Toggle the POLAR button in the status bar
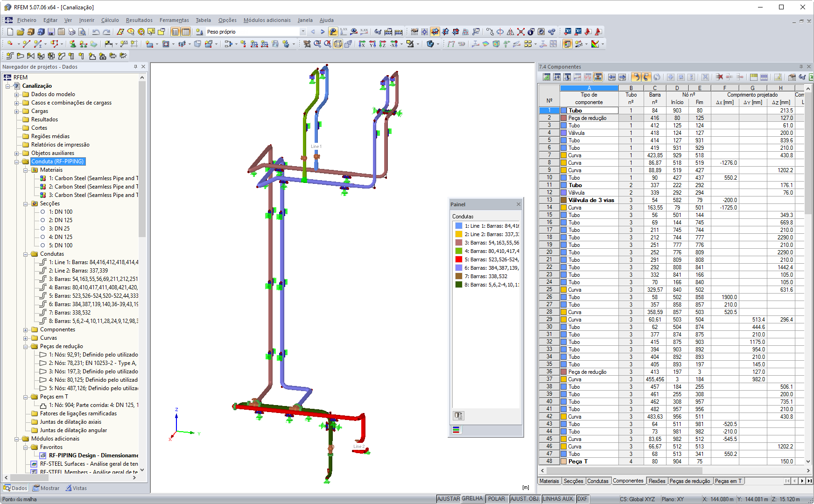This screenshot has width=814, height=504. pos(496,499)
